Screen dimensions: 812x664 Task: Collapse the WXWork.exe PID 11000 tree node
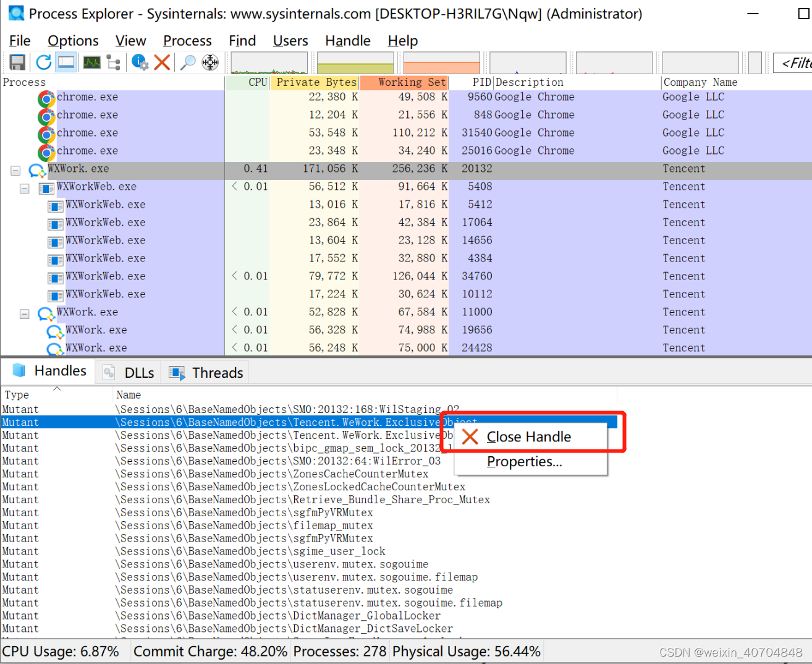24,313
